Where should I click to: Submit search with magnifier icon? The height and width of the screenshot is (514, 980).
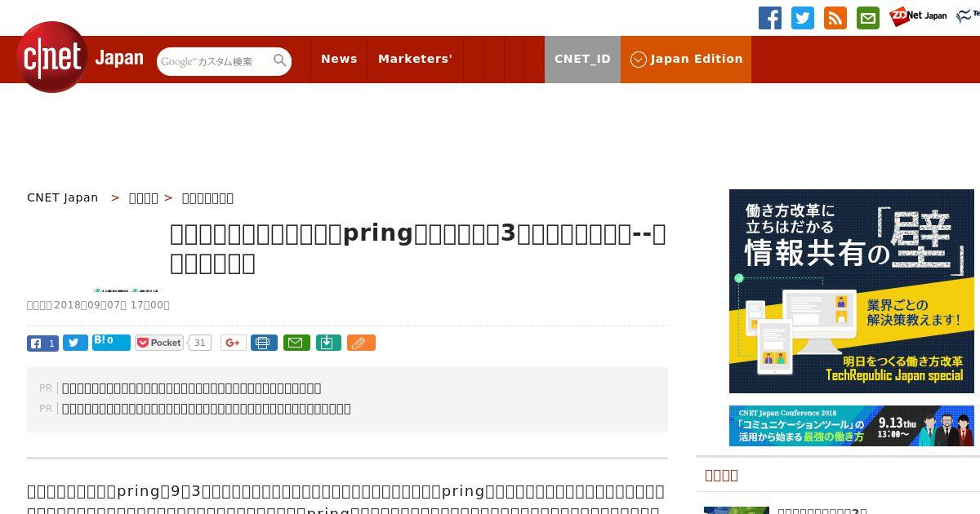(x=280, y=60)
